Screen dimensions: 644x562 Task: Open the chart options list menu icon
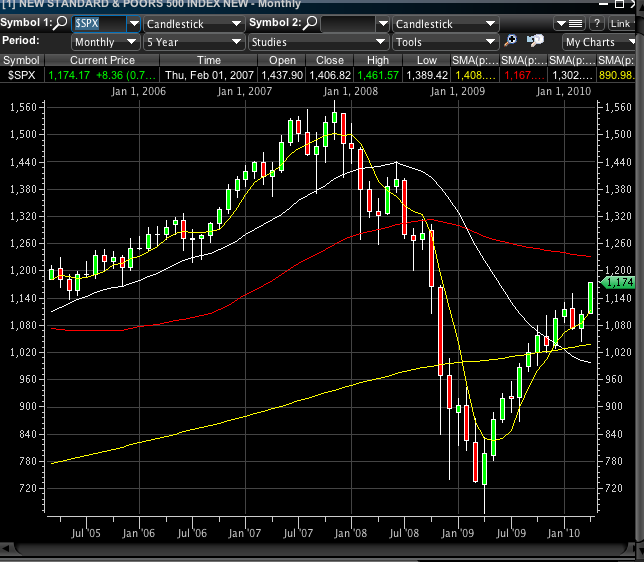[x=575, y=23]
